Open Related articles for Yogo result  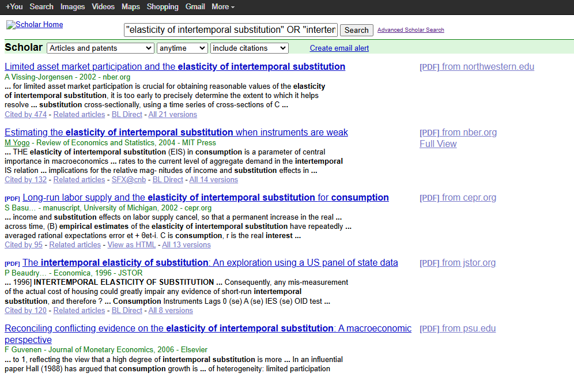coord(79,179)
